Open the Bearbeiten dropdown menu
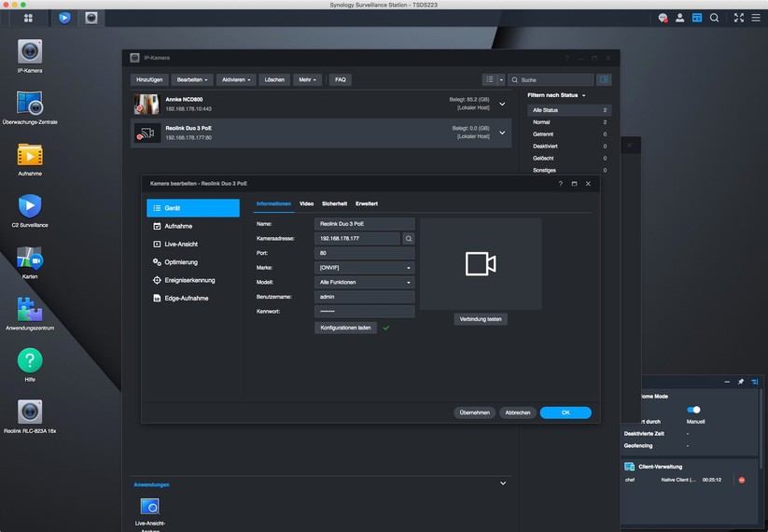Viewport: 768px width, 532px height. click(x=192, y=79)
